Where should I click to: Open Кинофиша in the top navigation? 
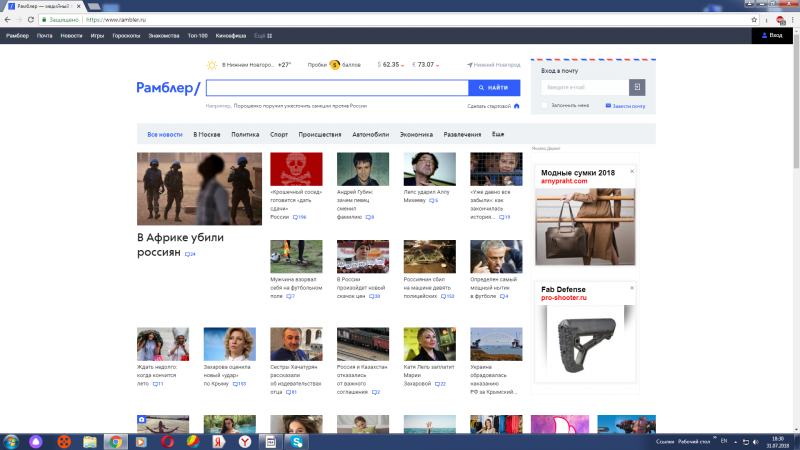(231, 36)
